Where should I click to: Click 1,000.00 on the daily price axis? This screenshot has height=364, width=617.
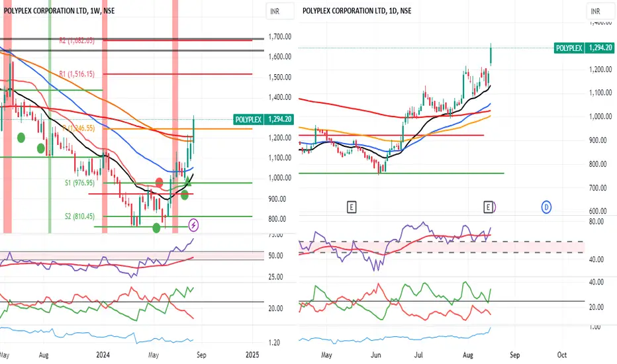tap(600, 116)
